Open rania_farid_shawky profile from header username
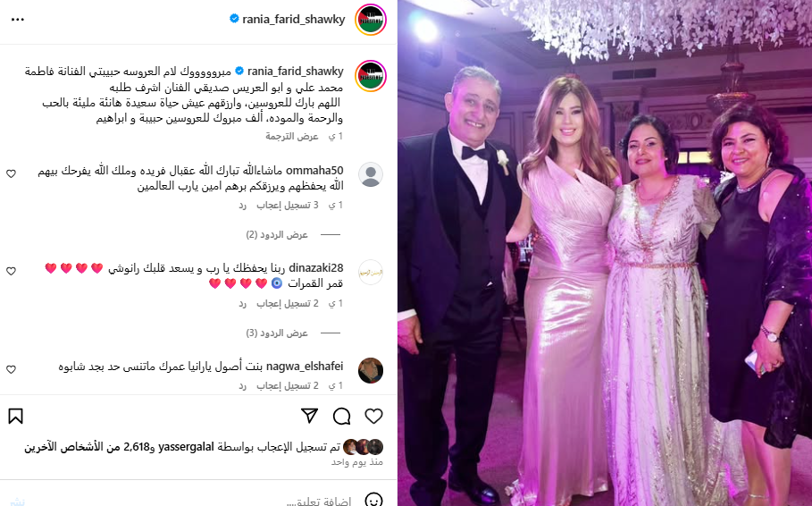Image resolution: width=812 pixels, height=506 pixels. [x=294, y=19]
